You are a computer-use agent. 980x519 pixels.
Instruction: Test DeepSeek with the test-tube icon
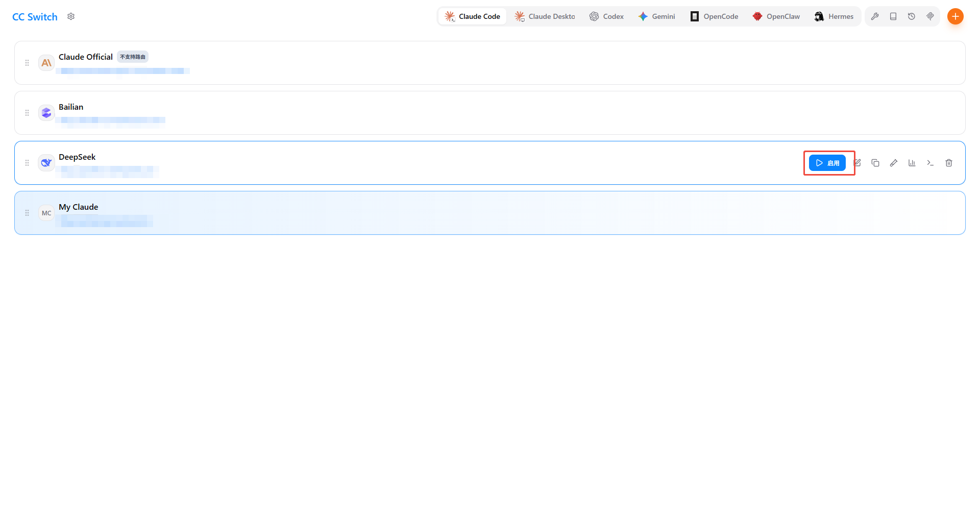tap(894, 163)
